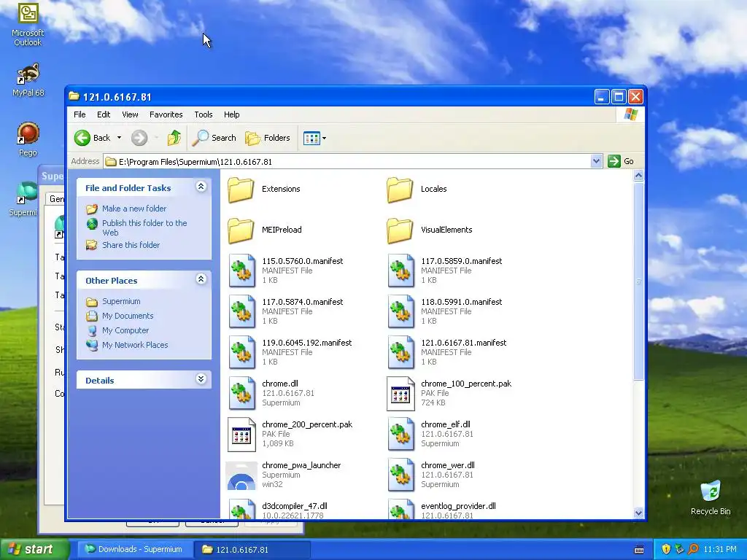Select the MyPal 68 desktop shortcut
Image resolution: width=747 pixels, height=560 pixels.
28,80
